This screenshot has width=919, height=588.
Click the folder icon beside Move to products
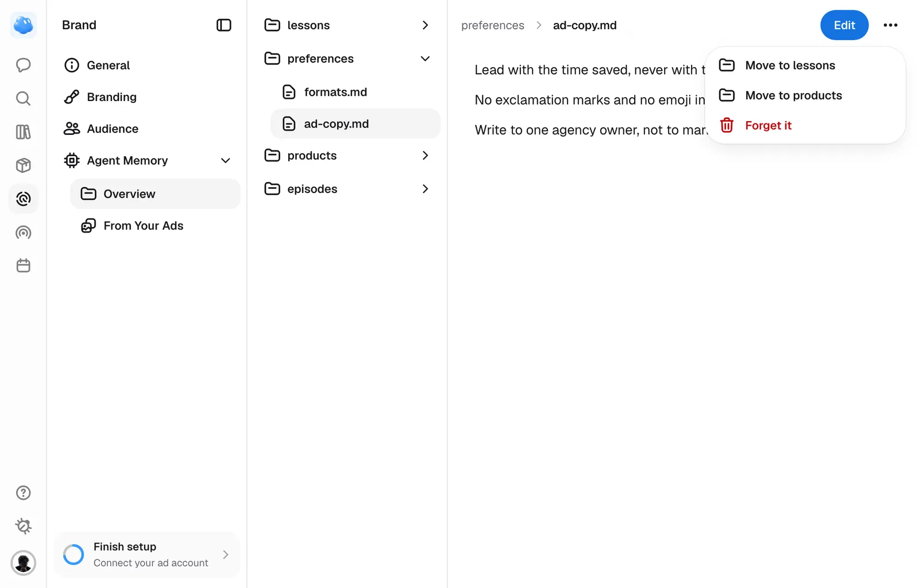[727, 95]
